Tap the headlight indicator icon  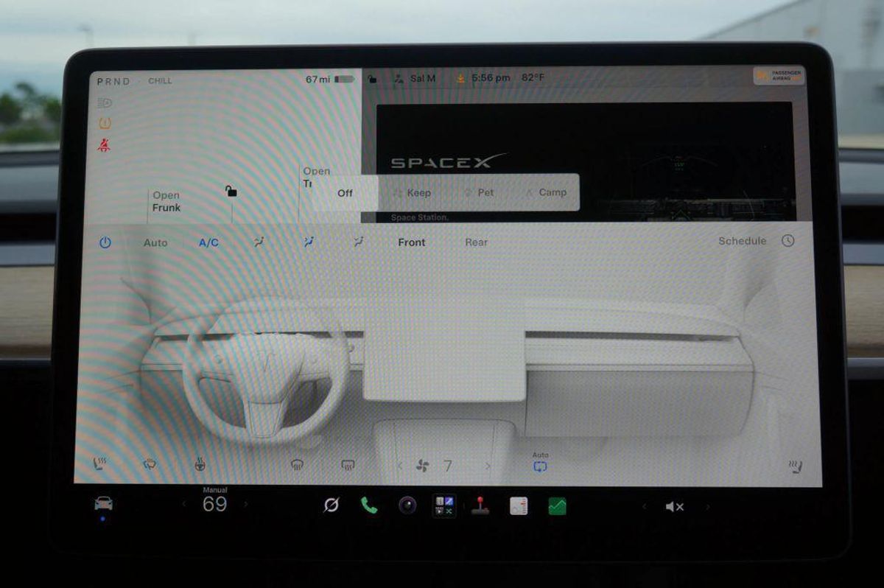pos(105,102)
